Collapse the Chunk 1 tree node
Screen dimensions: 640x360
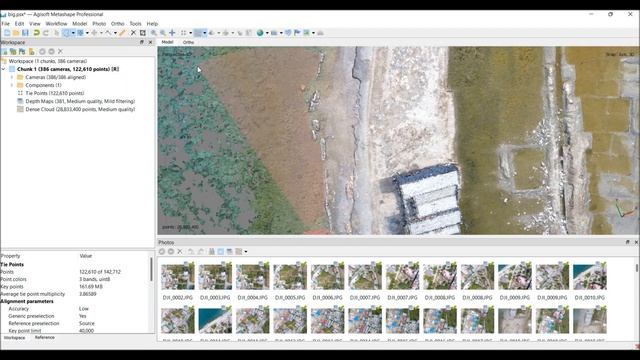coord(4,69)
